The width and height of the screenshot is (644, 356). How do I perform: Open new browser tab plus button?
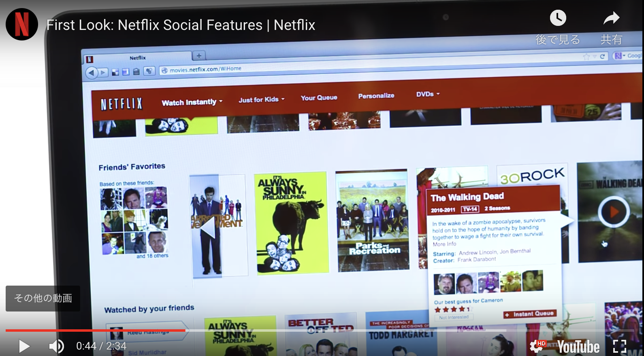198,55
